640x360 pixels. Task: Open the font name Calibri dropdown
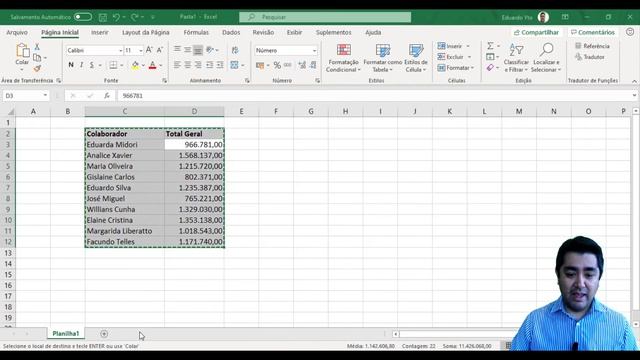coord(121,50)
